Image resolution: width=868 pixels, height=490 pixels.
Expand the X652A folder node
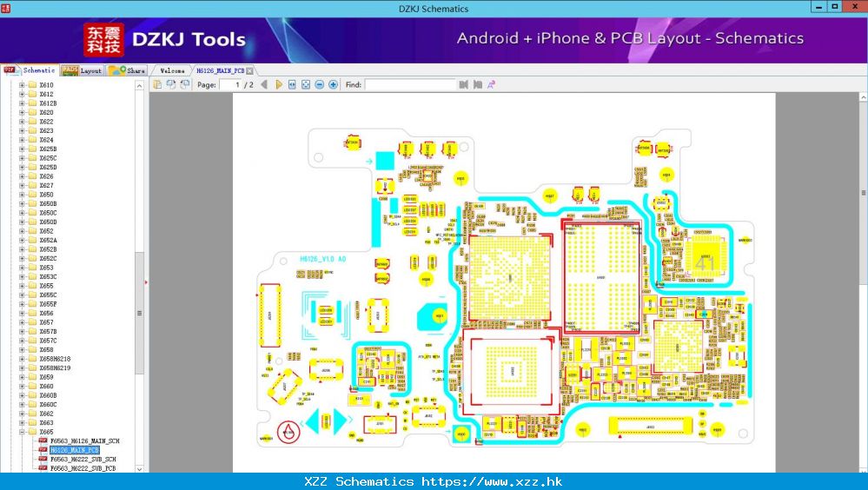[x=22, y=241]
